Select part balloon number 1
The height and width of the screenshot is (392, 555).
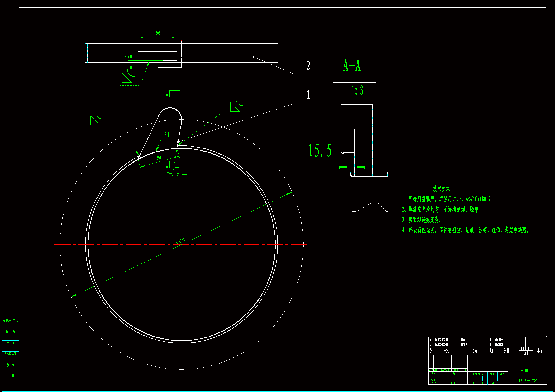(308, 95)
